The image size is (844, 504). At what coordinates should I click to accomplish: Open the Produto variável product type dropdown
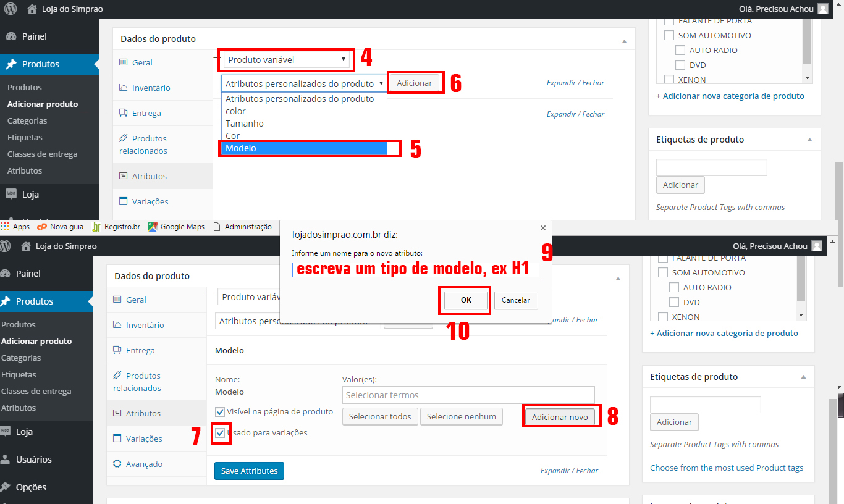tap(287, 60)
